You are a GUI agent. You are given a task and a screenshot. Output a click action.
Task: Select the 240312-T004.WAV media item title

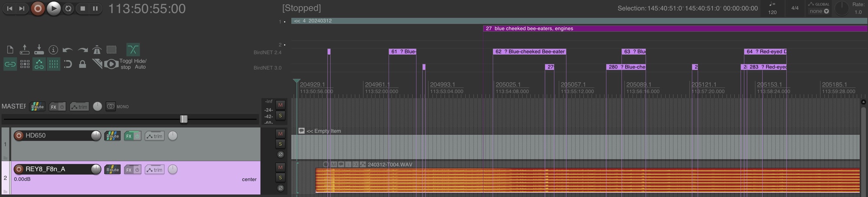pos(390,165)
